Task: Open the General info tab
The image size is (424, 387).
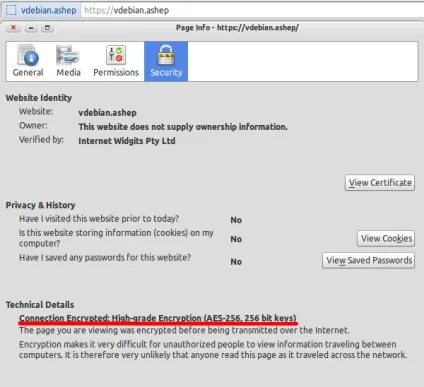Action: click(x=28, y=61)
